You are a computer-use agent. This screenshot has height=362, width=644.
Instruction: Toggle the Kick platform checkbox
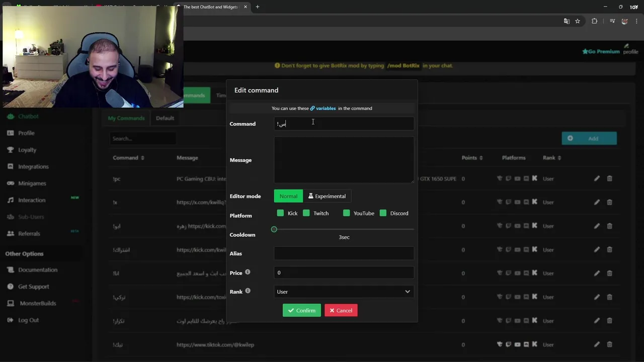pos(280,213)
